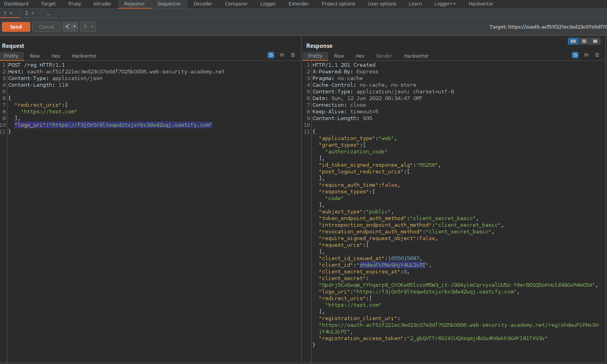Open the Logger tab
The height and width of the screenshot is (364, 607).
pos(268,4)
